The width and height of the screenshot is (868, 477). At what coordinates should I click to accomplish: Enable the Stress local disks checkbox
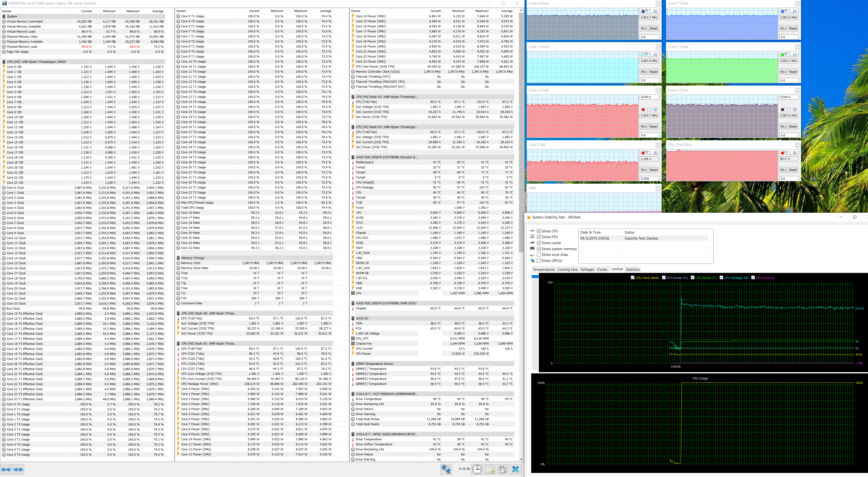tap(539, 255)
